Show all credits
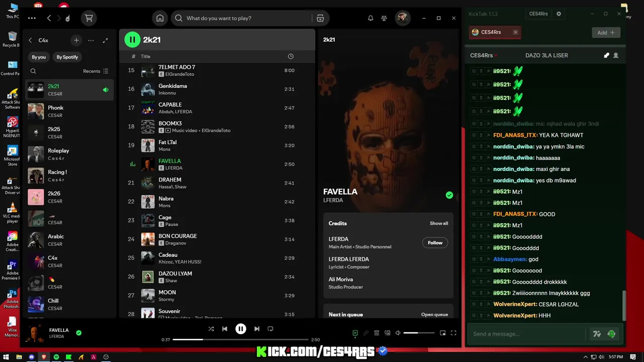This screenshot has height=362, width=644. click(x=439, y=223)
